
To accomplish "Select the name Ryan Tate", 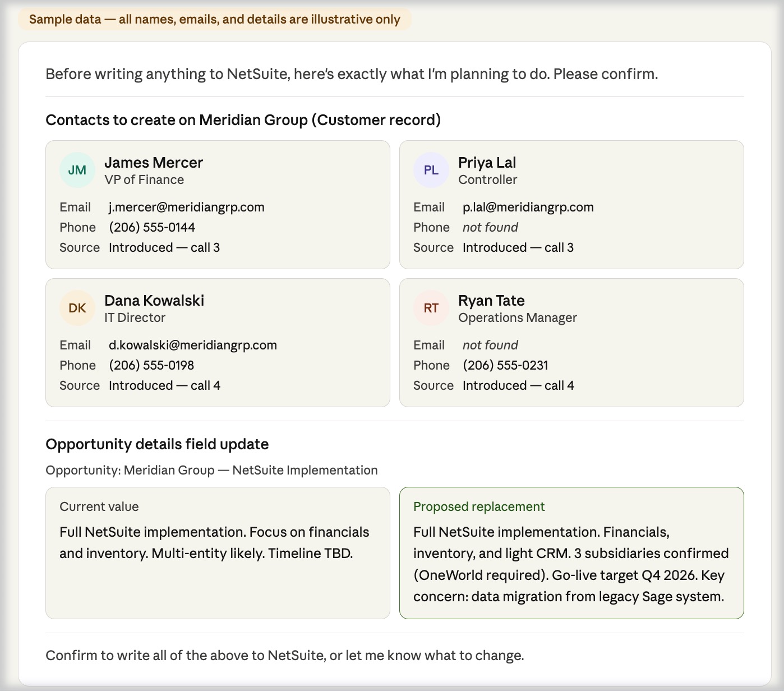I will point(491,301).
